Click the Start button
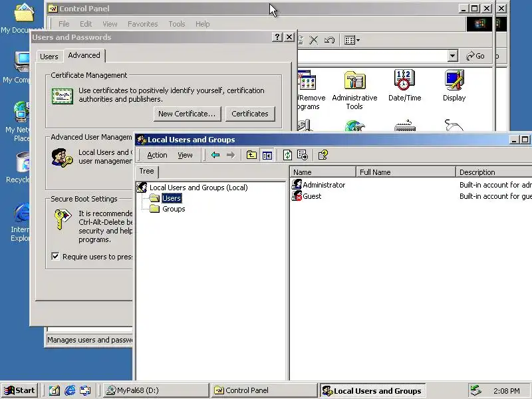This screenshot has width=532, height=399. (20, 390)
